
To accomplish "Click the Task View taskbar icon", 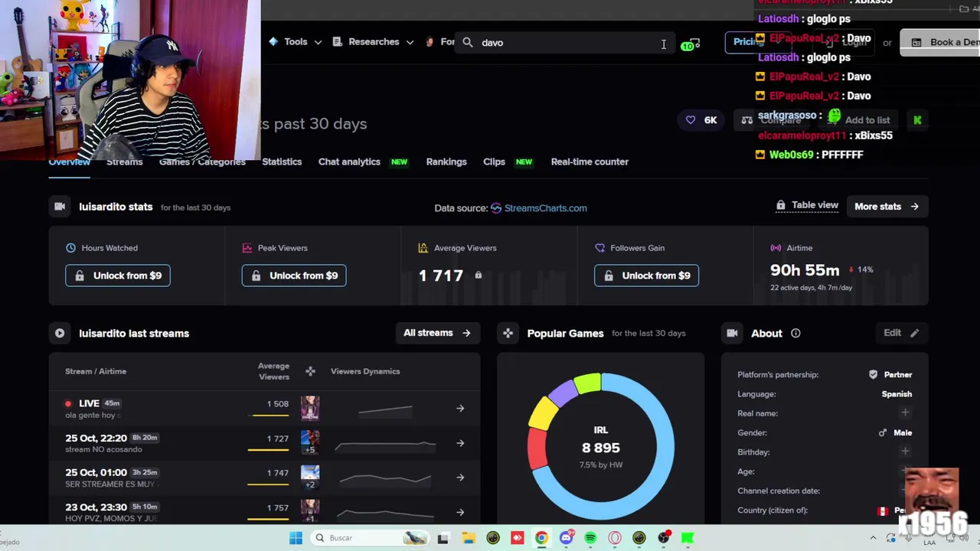I will [443, 538].
